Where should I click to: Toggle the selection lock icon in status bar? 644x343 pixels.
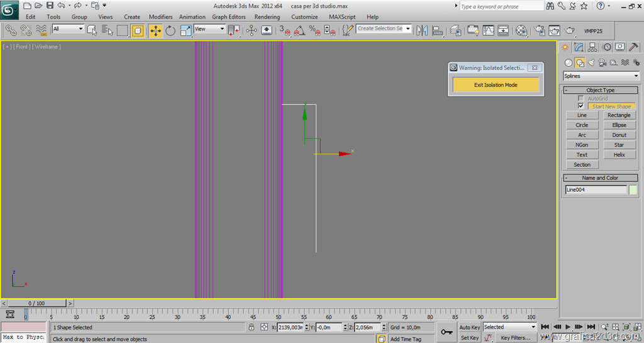tap(252, 327)
